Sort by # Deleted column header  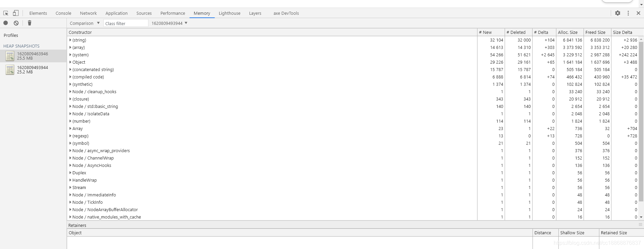518,32
